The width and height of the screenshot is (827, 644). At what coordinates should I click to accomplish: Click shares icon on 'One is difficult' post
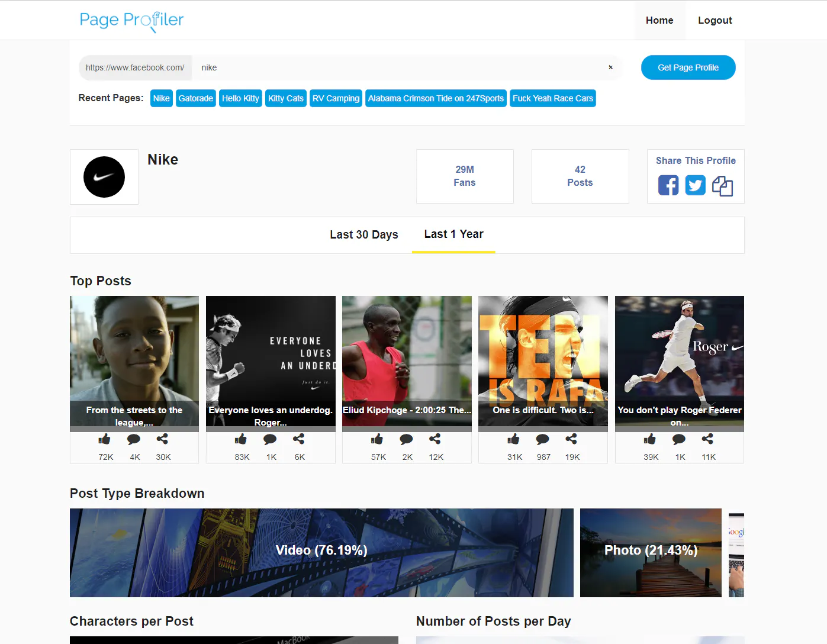tap(571, 439)
